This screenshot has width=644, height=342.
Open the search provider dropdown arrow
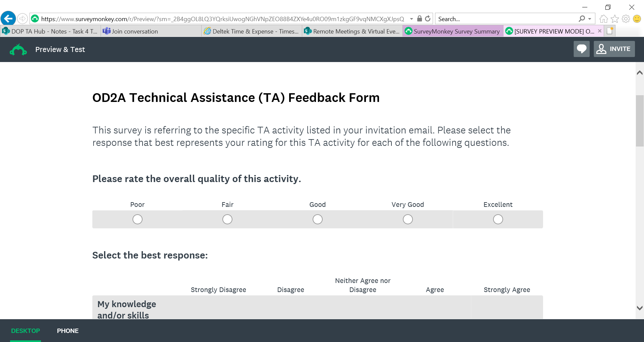(590, 19)
